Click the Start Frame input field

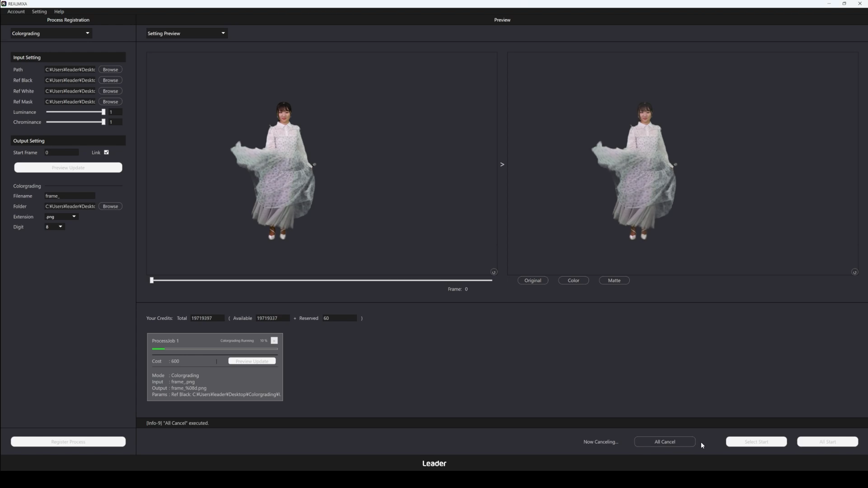pyautogui.click(x=61, y=153)
